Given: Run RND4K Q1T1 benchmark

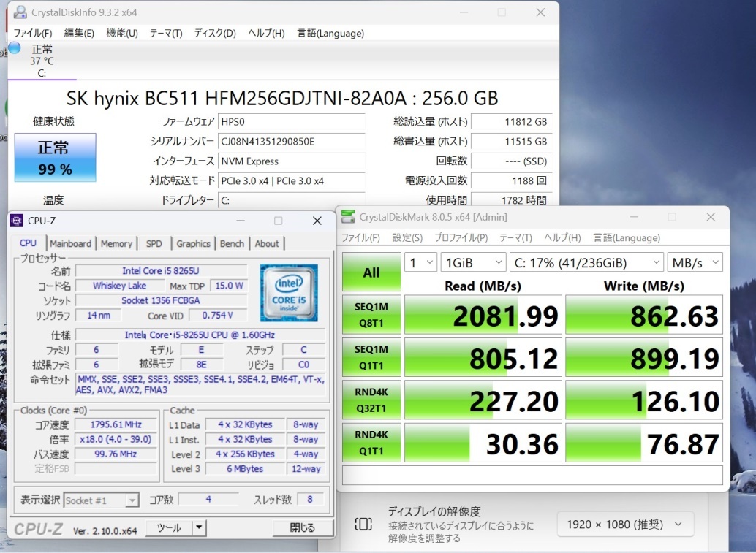Looking at the screenshot, I should tap(371, 443).
